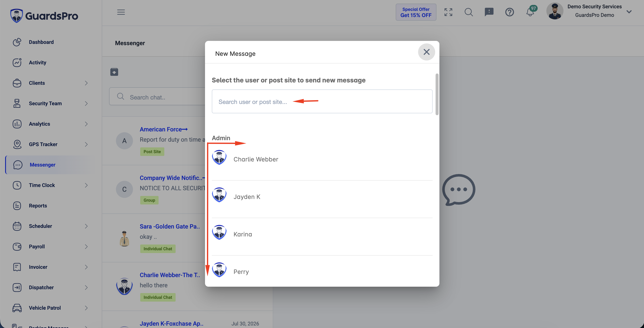This screenshot has height=328, width=644.
Task: Click the Charlie Webber avatar in Admin list
Action: (x=219, y=157)
